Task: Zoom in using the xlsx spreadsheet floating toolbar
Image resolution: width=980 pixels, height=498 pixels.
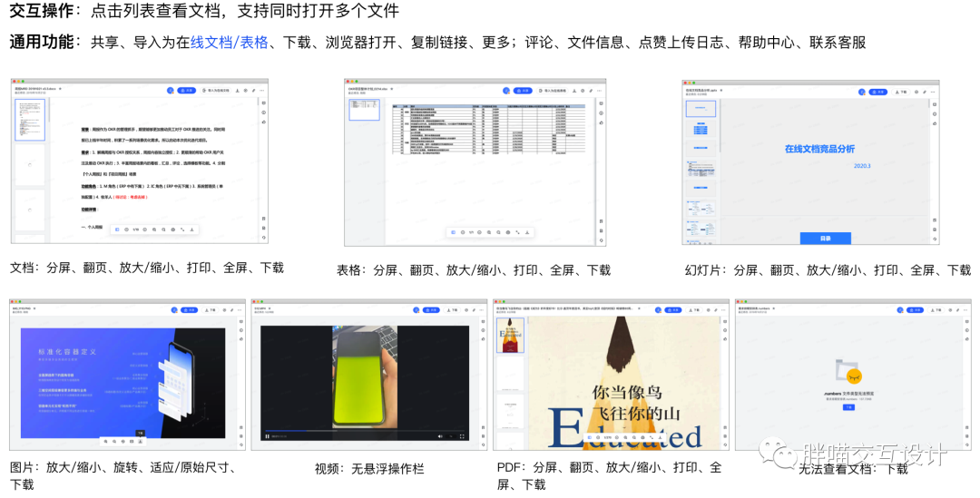Action: click(489, 232)
